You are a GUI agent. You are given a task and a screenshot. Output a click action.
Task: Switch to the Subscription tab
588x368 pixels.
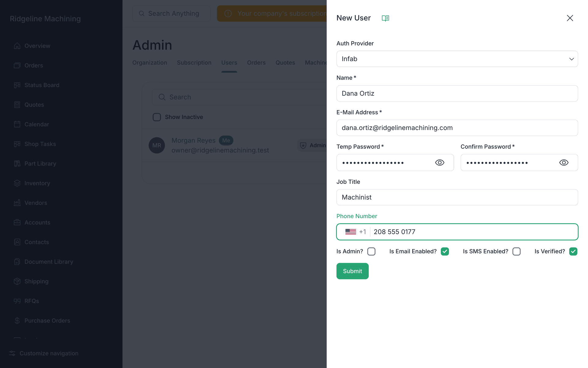(x=194, y=63)
